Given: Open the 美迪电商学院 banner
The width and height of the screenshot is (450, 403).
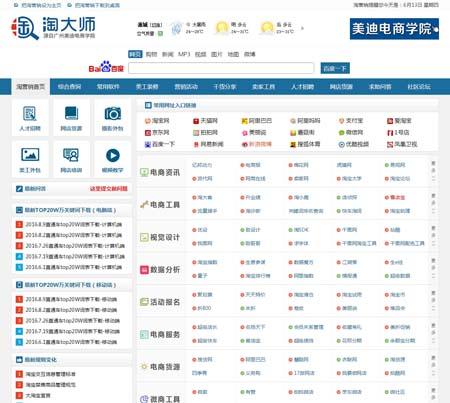Looking at the screenshot, I should (394, 29).
